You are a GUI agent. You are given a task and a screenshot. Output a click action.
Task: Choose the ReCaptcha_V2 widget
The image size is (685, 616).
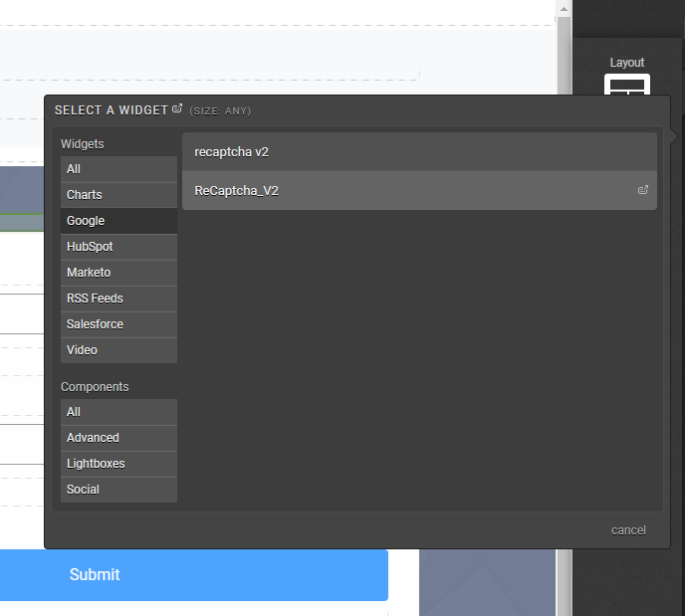419,191
